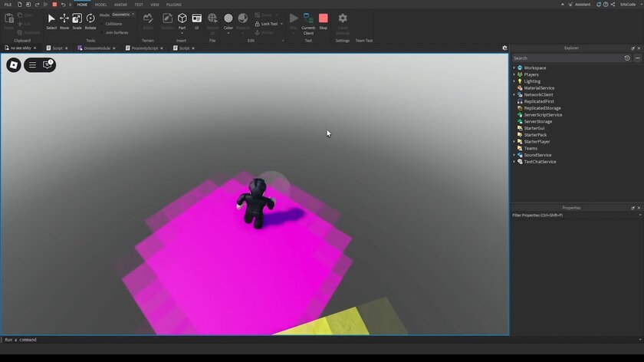Image resolution: width=644 pixels, height=362 pixels.
Task: Click the Filter Properties field
Action: pyautogui.click(x=577, y=216)
